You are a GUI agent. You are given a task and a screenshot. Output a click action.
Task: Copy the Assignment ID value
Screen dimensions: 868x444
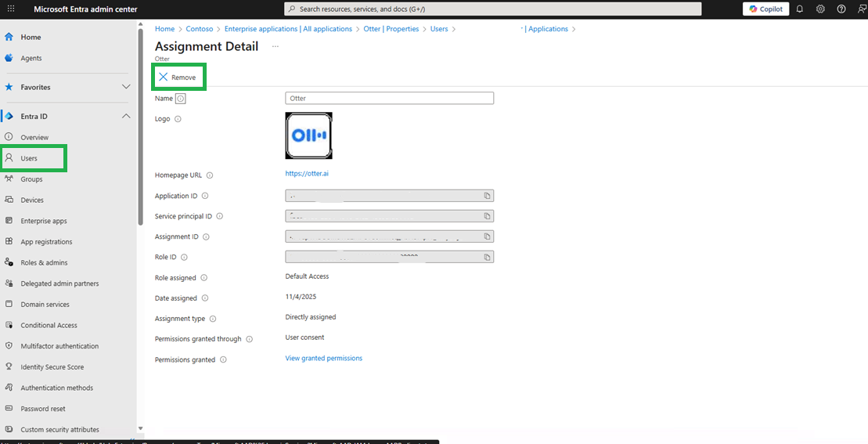(487, 236)
